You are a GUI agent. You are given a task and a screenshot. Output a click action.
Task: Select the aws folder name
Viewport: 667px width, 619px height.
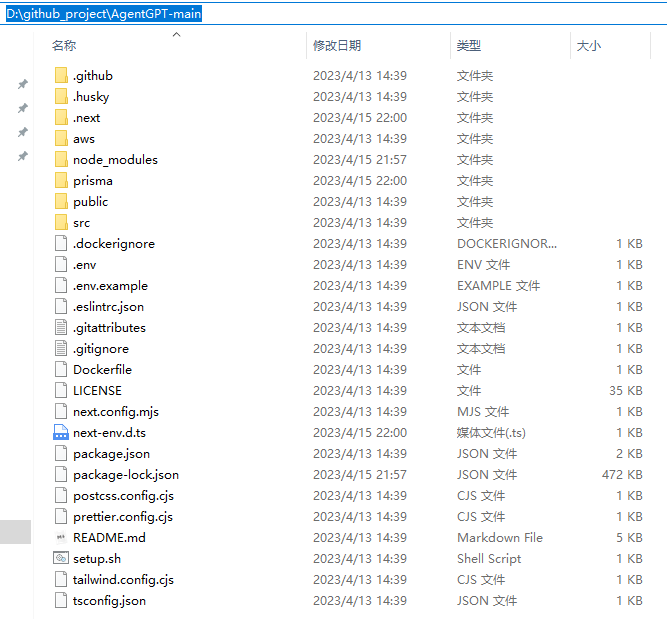coord(84,139)
